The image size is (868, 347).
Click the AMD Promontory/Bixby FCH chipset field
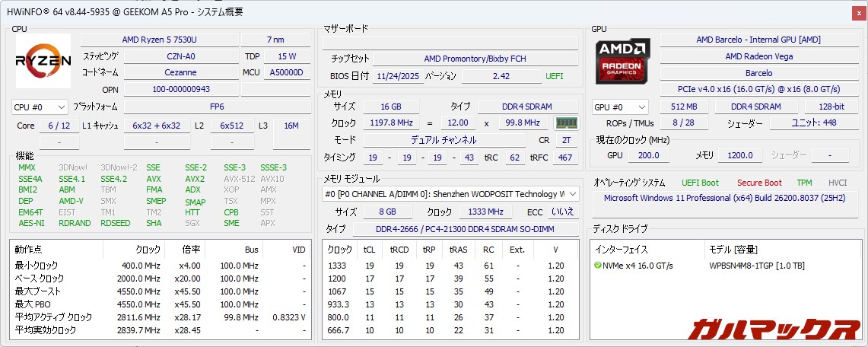[x=475, y=58]
